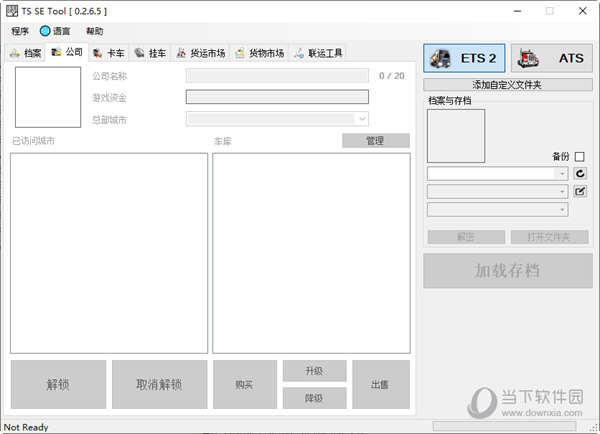Click the 出售 sell button
This screenshot has height=434, width=600.
[x=381, y=384]
